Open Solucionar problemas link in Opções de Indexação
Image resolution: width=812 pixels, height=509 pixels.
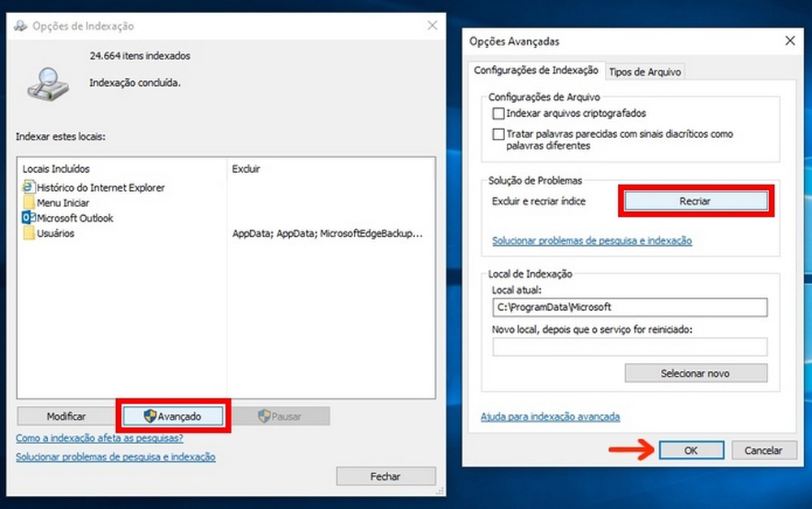(115, 457)
